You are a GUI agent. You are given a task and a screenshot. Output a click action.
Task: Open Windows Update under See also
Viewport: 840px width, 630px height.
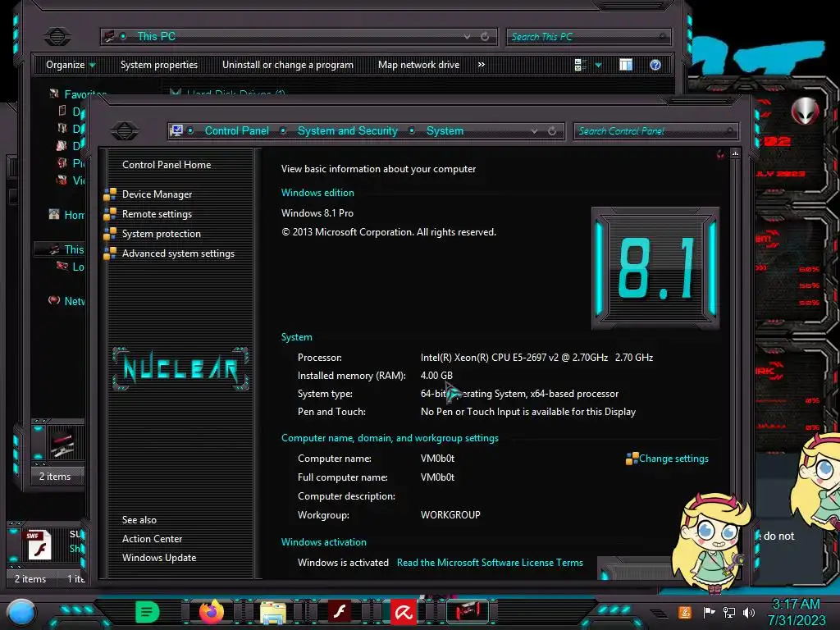[x=158, y=558]
